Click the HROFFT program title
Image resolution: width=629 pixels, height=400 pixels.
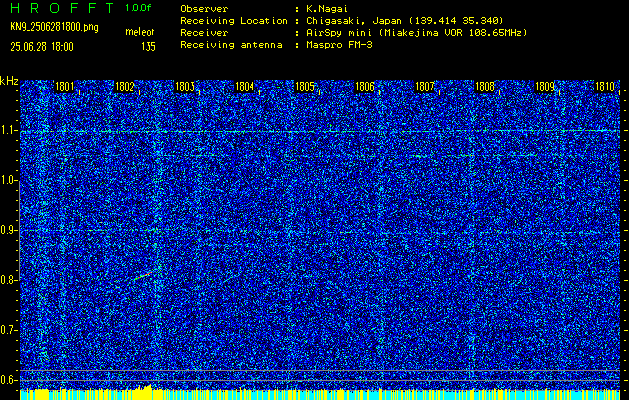click(63, 8)
